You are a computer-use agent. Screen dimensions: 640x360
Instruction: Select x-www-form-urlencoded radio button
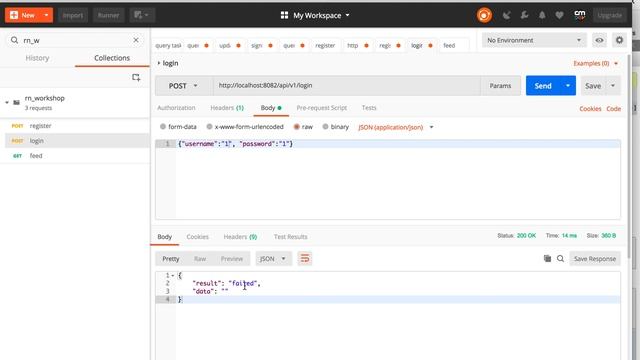point(209,127)
